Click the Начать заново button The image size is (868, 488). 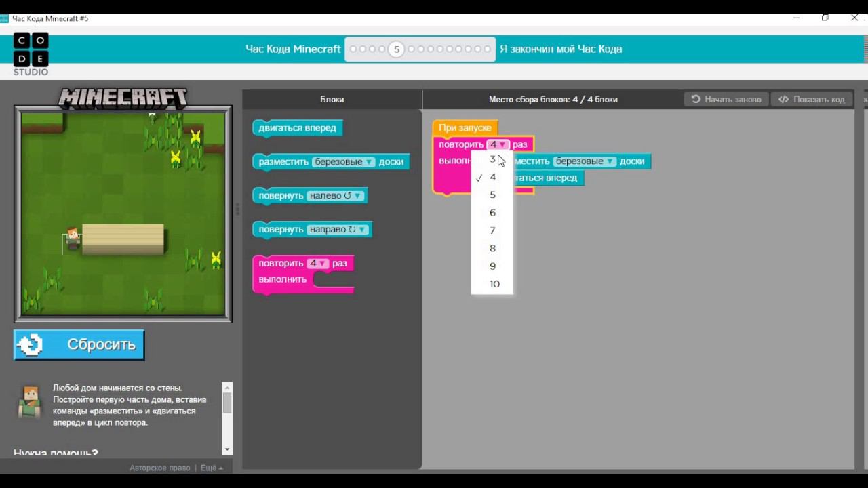click(x=726, y=99)
